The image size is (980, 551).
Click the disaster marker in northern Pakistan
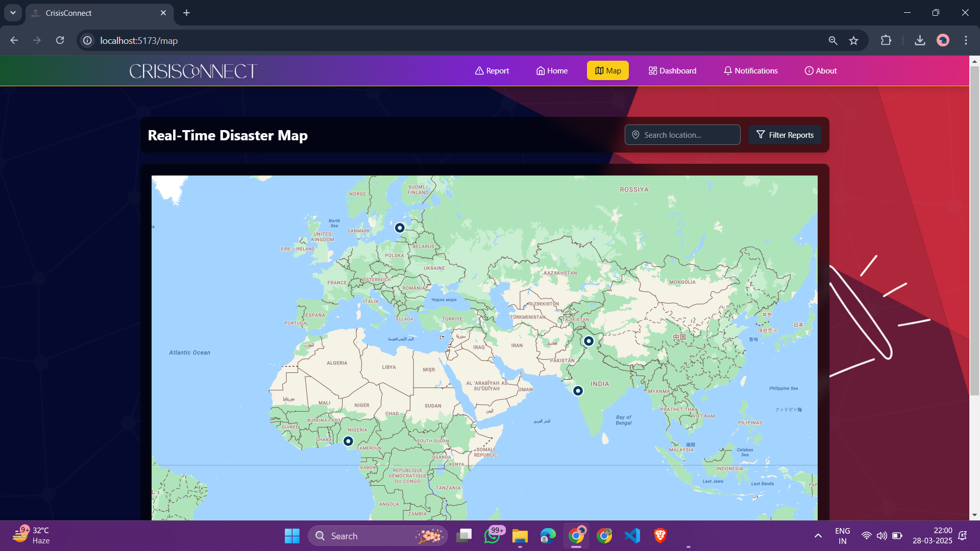click(x=589, y=341)
